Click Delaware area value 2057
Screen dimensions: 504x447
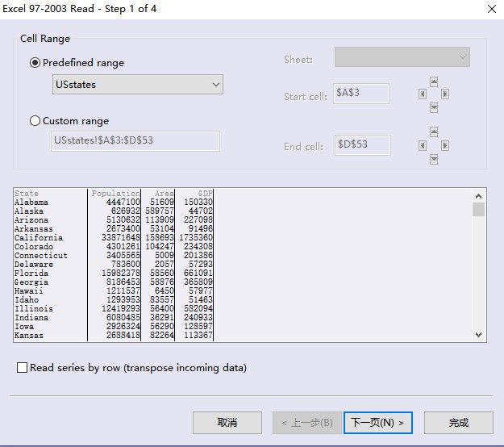pyautogui.click(x=165, y=264)
